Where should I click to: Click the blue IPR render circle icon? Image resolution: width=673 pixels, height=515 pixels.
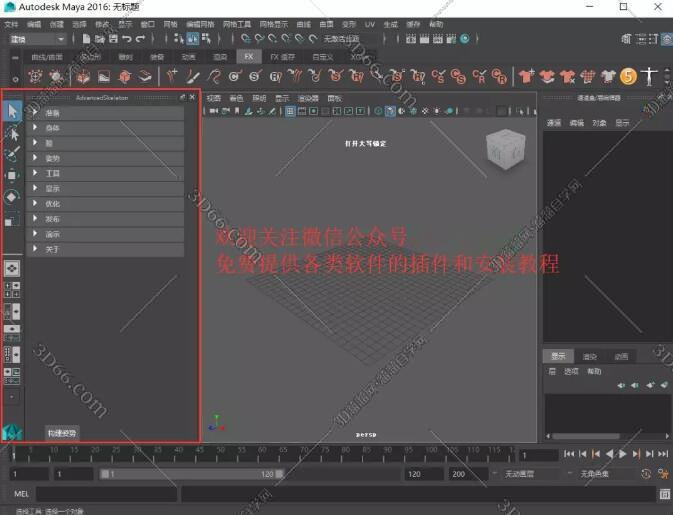(465, 39)
